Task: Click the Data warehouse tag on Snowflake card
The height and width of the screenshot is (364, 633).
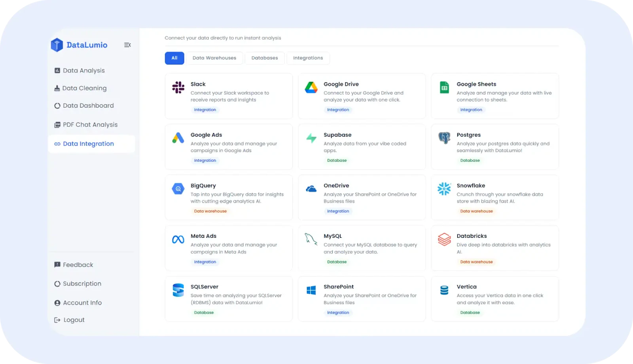Action: pyautogui.click(x=477, y=211)
